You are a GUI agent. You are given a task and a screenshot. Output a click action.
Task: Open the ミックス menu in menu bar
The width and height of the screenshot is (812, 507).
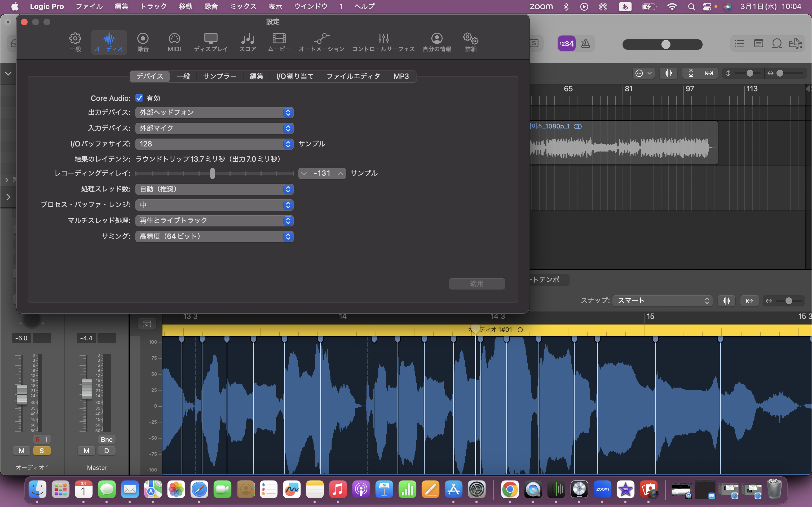(x=243, y=6)
